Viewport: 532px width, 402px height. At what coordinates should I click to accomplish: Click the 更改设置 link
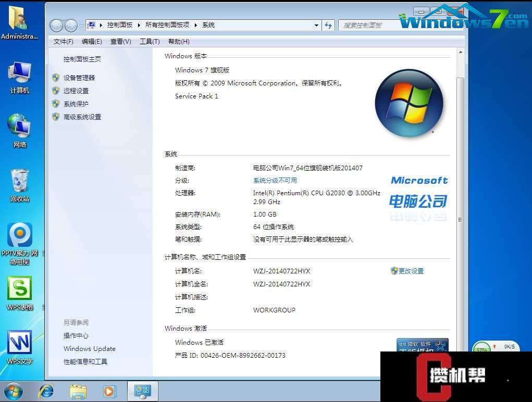(411, 271)
